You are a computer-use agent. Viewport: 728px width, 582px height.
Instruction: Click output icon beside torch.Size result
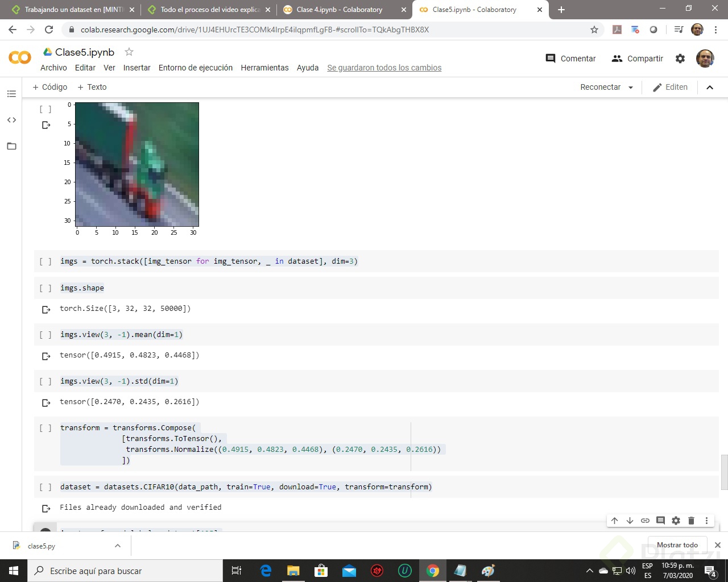click(47, 309)
